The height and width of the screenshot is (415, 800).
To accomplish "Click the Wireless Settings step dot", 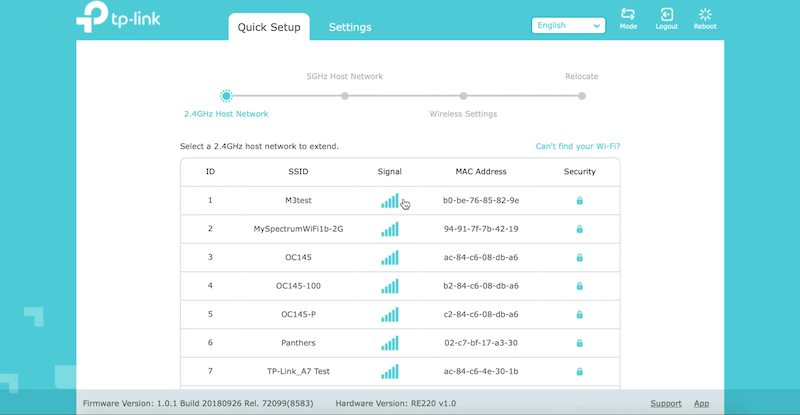I will (x=463, y=96).
